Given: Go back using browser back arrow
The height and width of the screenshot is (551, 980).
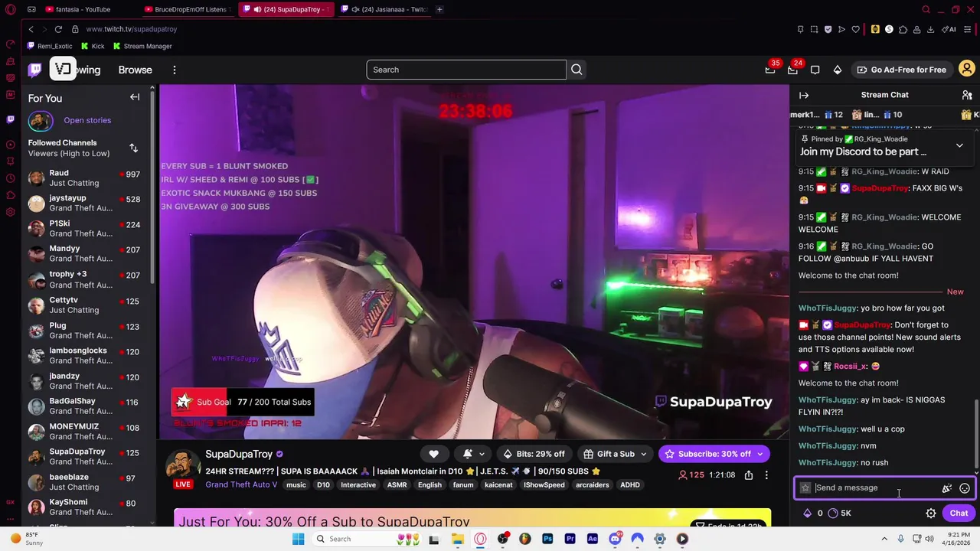Looking at the screenshot, I should pos(31,29).
